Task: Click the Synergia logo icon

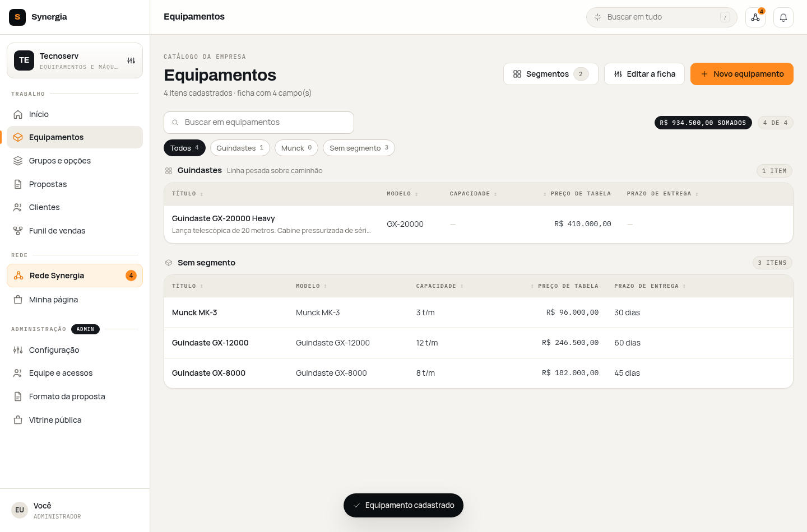Action: (17, 17)
